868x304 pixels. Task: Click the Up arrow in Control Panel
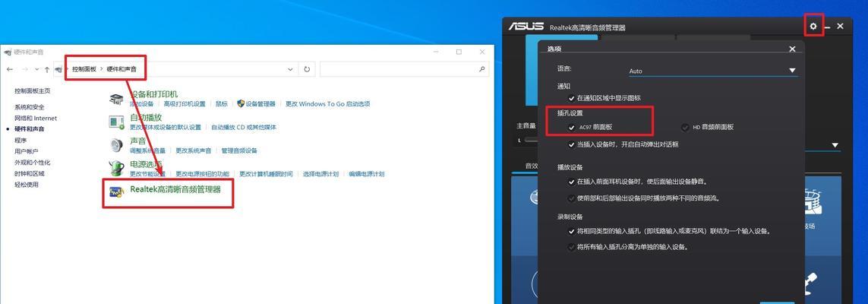(x=47, y=69)
